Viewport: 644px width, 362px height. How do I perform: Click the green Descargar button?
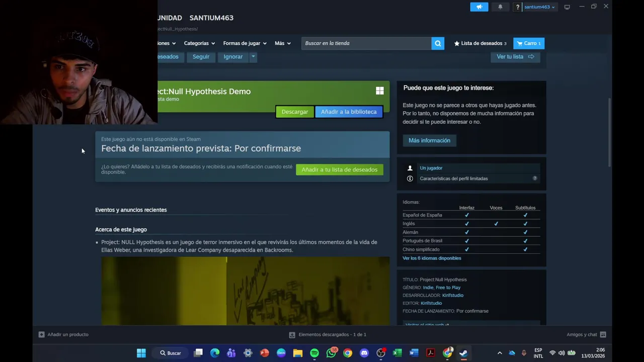pos(295,112)
